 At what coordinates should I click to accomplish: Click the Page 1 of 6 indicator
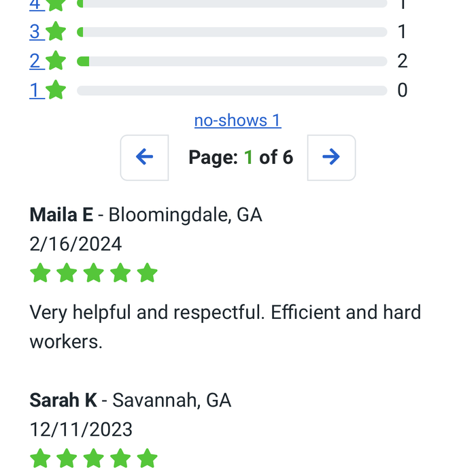point(241,157)
